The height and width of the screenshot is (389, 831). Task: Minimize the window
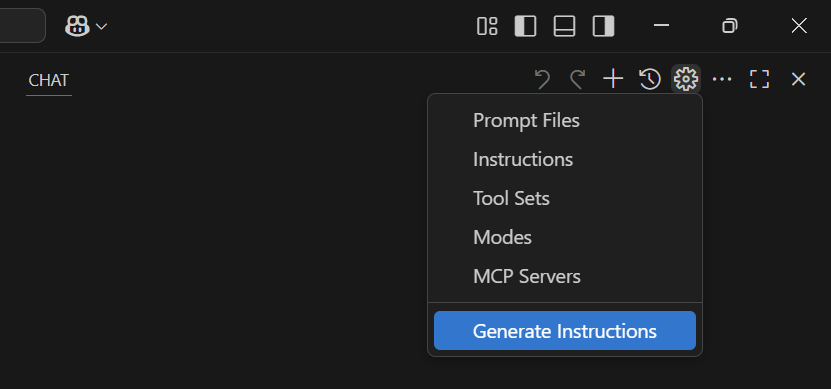(661, 25)
